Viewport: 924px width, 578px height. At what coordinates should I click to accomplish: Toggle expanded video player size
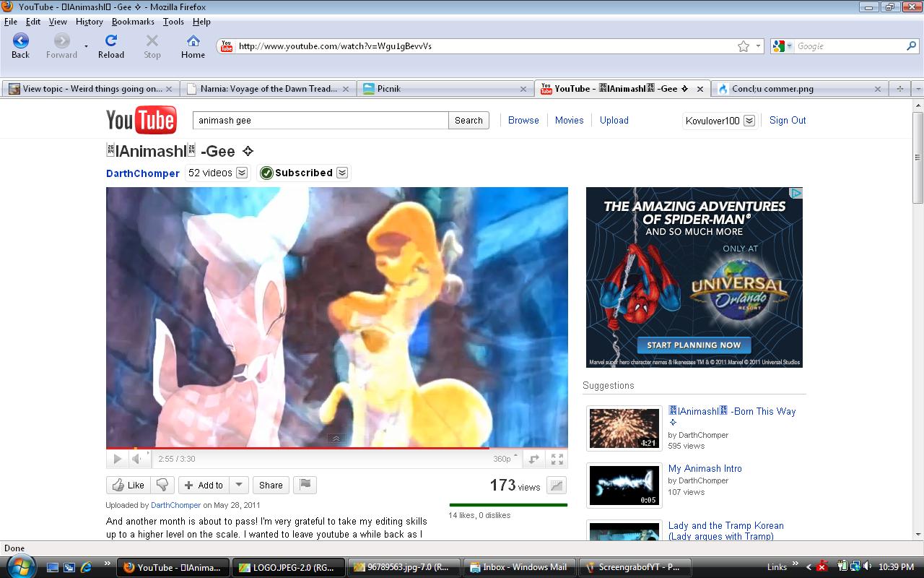(x=533, y=459)
